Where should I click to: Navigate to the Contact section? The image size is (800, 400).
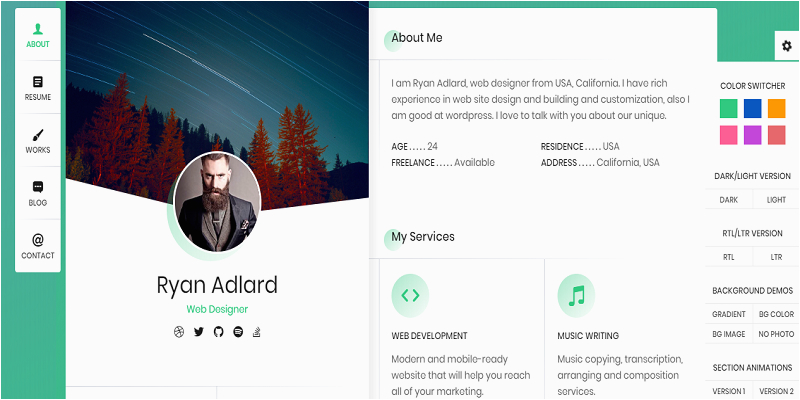(38, 246)
